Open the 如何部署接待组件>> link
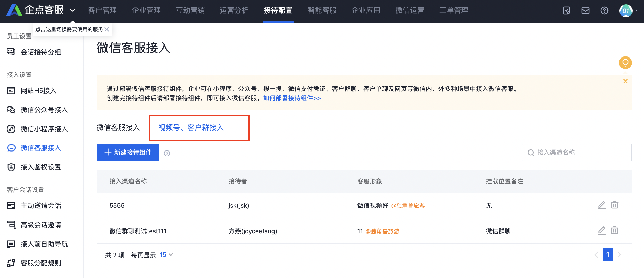 [x=292, y=98]
